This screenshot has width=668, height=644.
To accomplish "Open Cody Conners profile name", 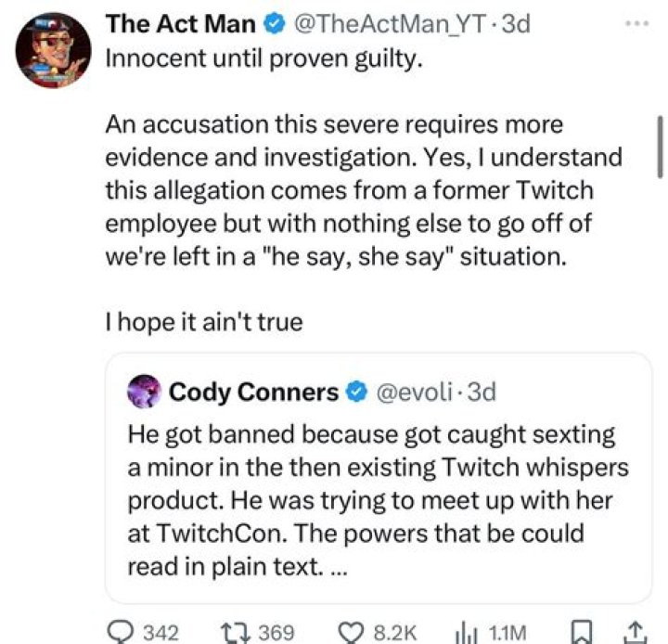I will tap(252, 393).
